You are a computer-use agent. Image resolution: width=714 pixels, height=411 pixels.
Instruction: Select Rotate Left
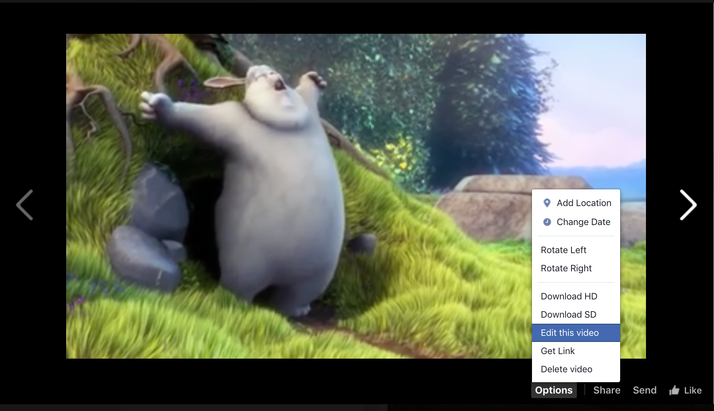(x=576, y=250)
